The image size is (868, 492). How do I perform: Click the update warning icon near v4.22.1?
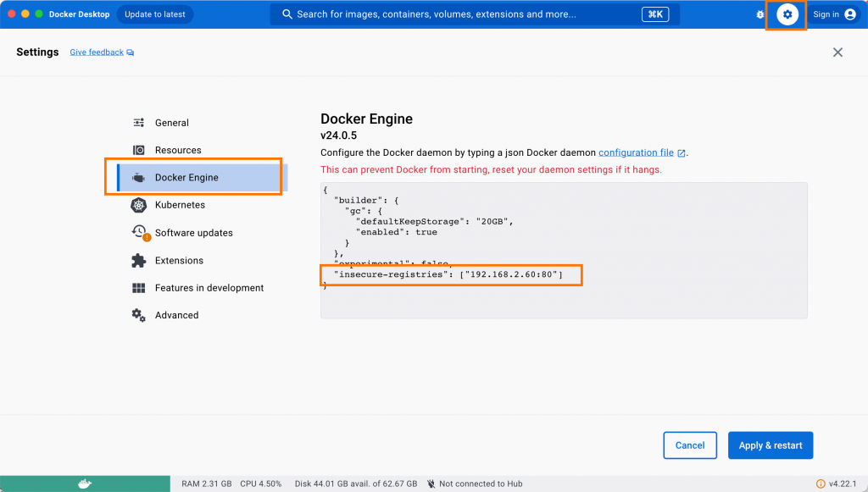pyautogui.click(x=821, y=484)
